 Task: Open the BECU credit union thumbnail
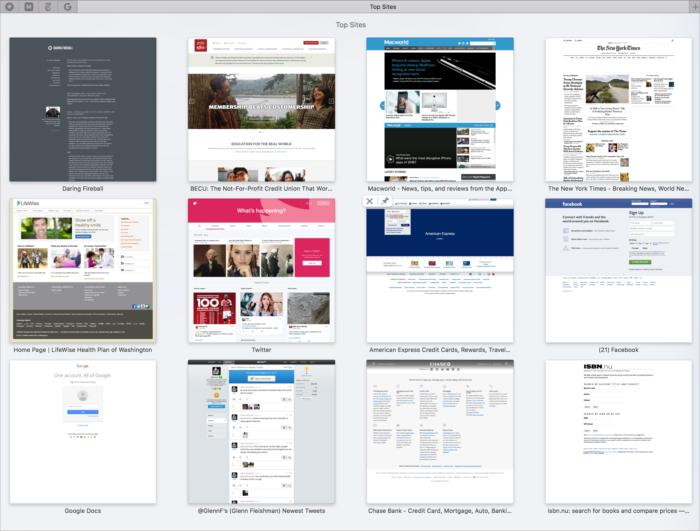pyautogui.click(x=261, y=109)
